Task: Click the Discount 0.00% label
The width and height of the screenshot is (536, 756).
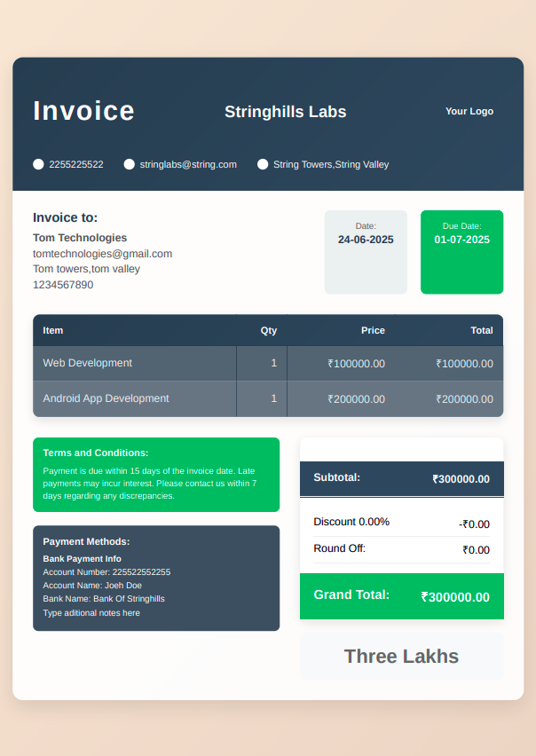Action: [x=351, y=522]
